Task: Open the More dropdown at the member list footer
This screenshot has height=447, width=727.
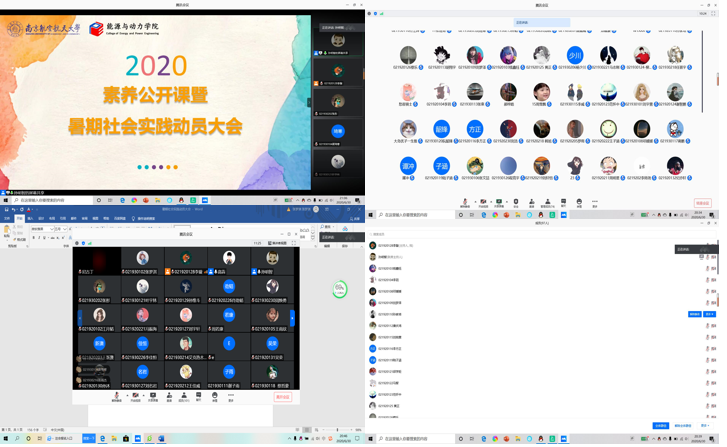Action: point(706,425)
